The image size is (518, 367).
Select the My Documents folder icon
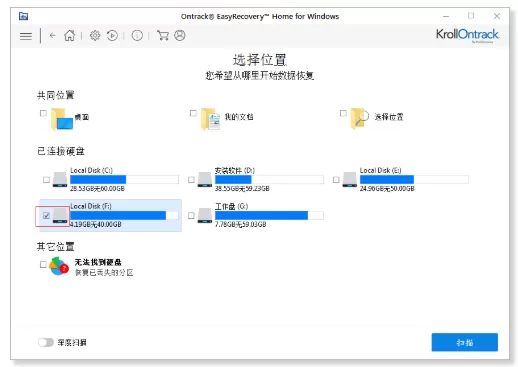(x=210, y=119)
